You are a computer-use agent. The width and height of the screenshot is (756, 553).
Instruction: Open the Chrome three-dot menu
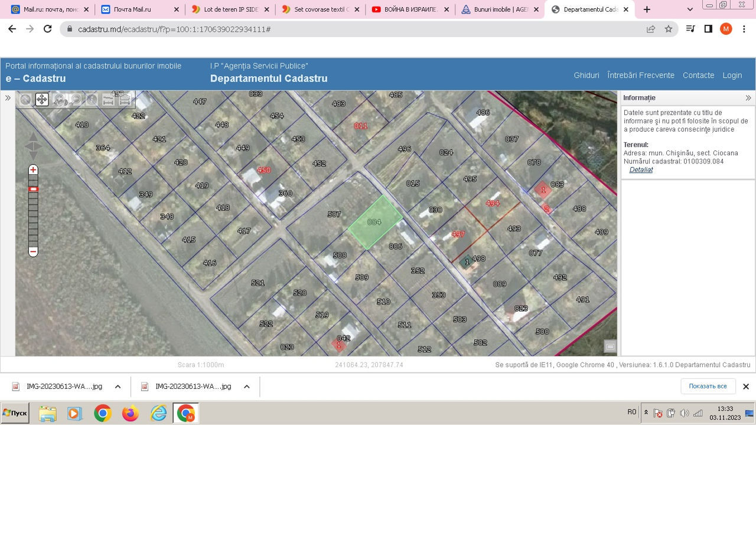[x=744, y=29]
